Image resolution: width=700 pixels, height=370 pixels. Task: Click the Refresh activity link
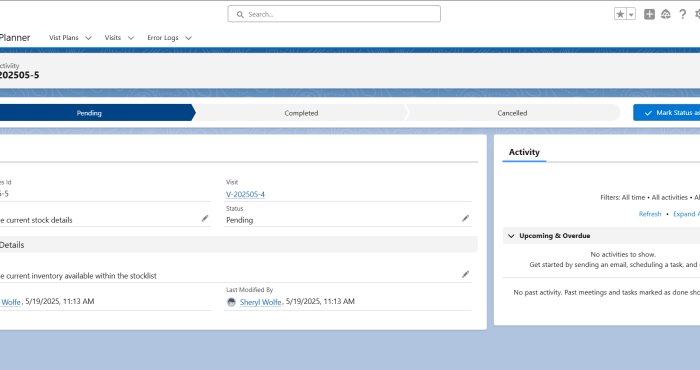650,214
